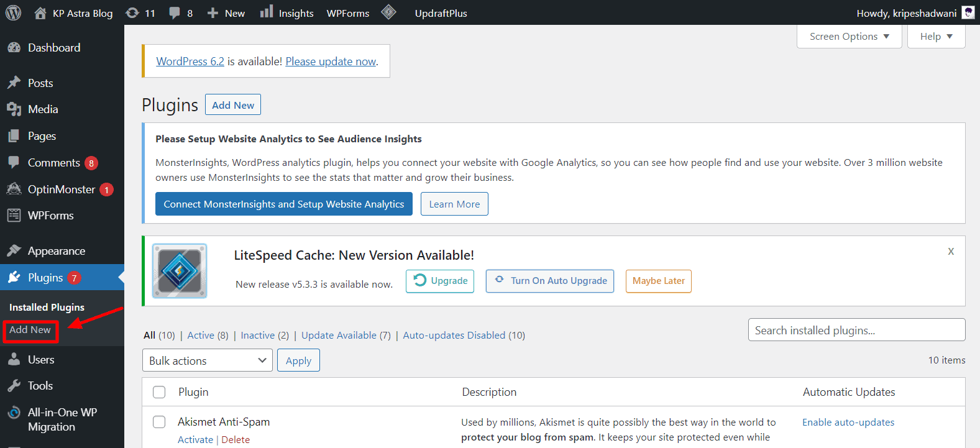
Task: Tick the select-all Plugin checkbox
Action: click(x=159, y=392)
